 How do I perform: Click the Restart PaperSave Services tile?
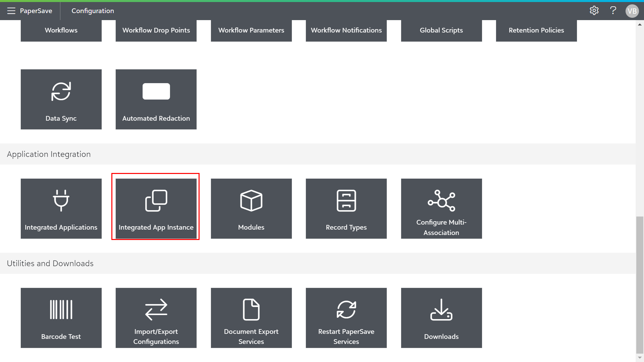coord(346,318)
